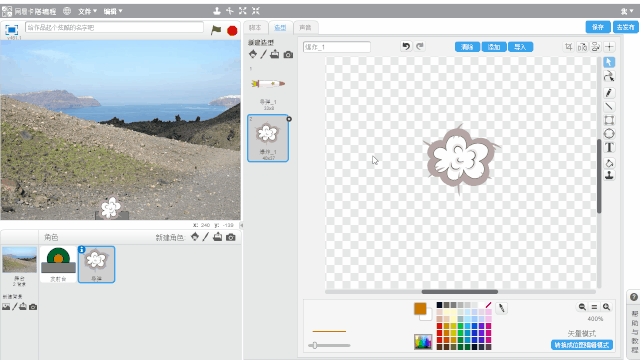640x360 pixels.
Task: Open the help question mark panel
Action: (633, 297)
